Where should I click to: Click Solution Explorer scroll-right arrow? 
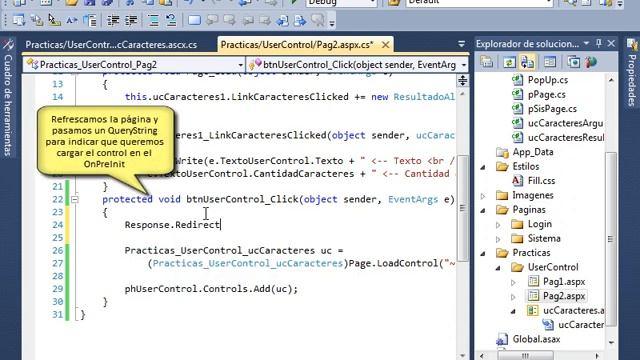[598, 356]
